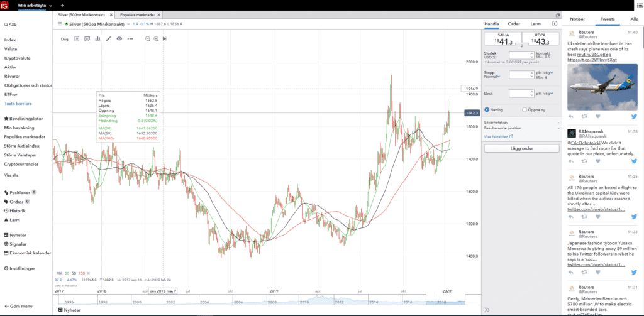Click the info icon in order panel
The image size is (644, 316).
click(554, 24)
